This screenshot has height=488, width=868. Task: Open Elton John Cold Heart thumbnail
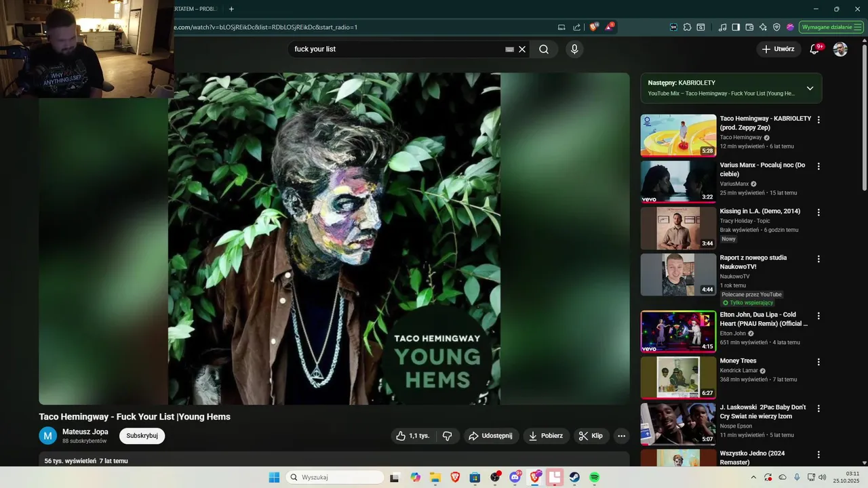678,331
